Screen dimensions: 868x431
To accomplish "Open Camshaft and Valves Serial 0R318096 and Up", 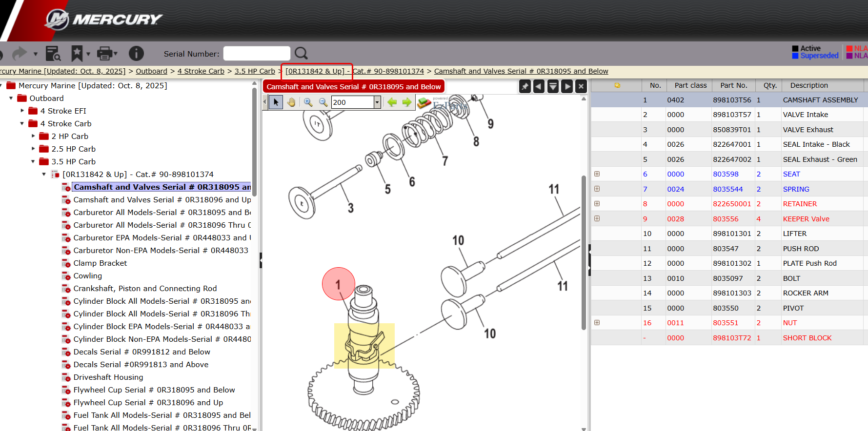I will [162, 199].
